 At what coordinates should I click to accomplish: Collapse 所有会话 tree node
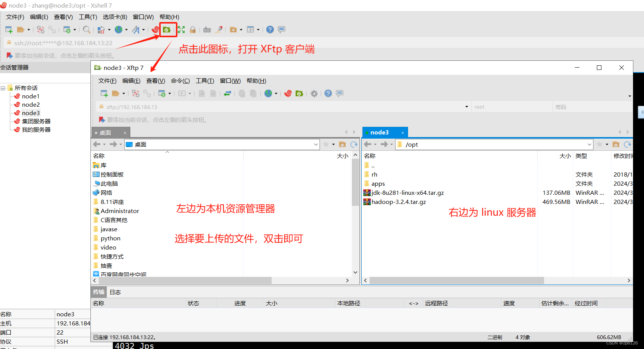coord(3,88)
